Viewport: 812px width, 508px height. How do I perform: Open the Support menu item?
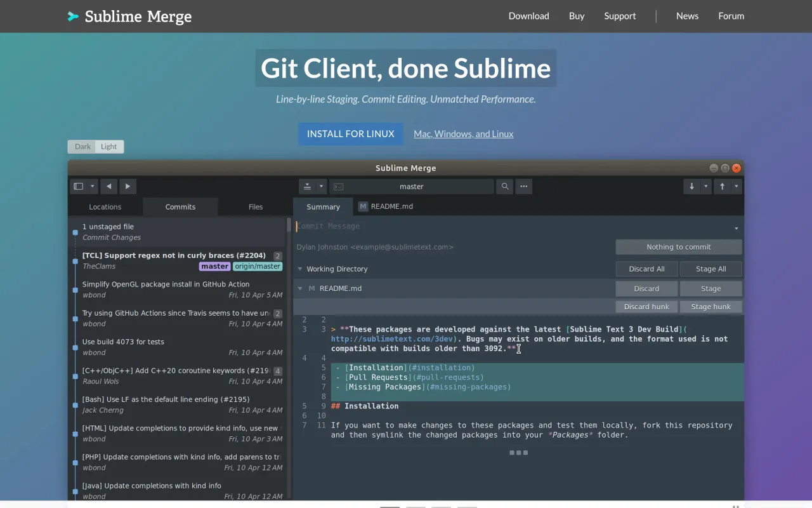[x=620, y=16]
